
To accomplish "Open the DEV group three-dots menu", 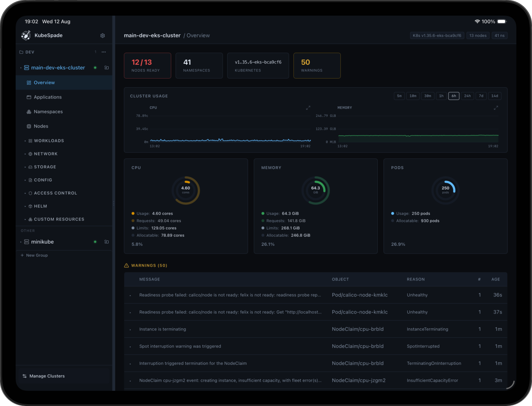I will pos(103,52).
